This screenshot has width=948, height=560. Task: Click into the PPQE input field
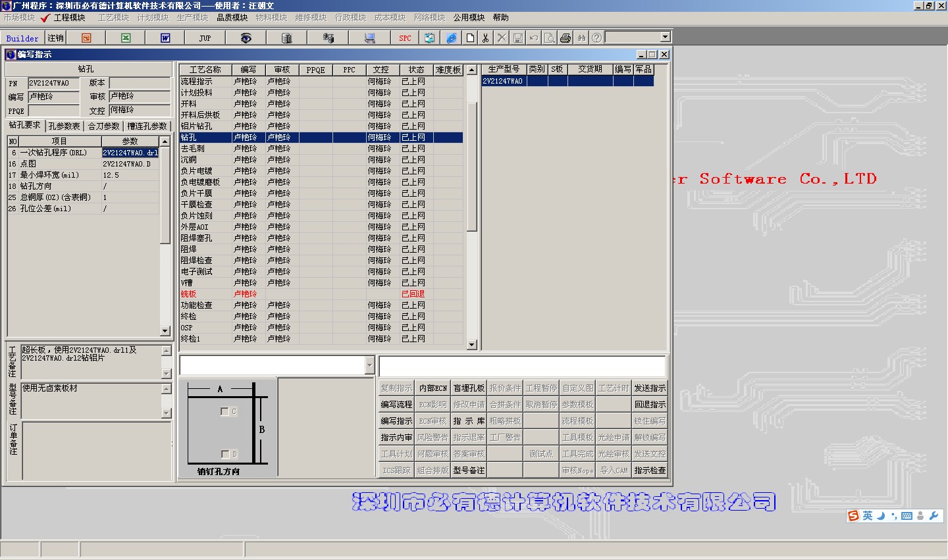pyautogui.click(x=53, y=111)
